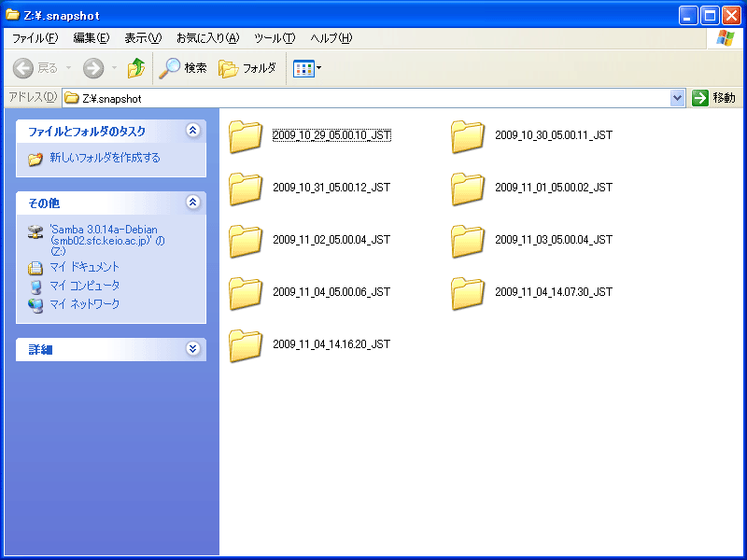Screen dimensions: 747x560
Task: Open the Tools (ツール) menu
Action: [274, 38]
